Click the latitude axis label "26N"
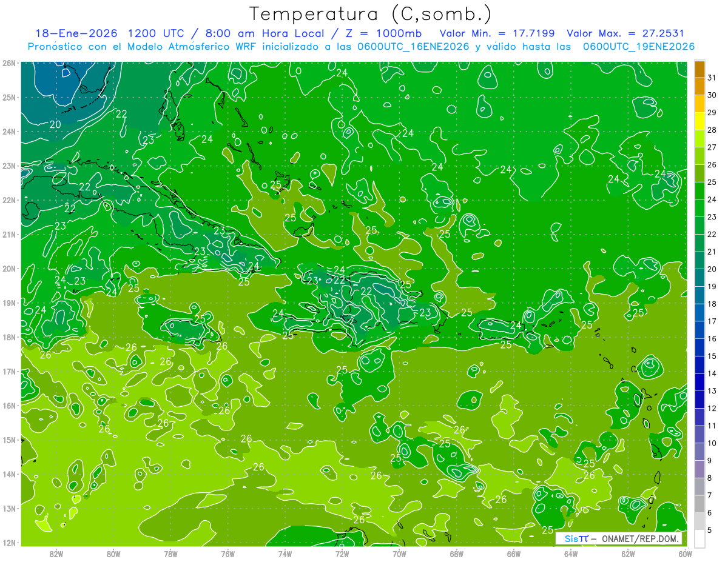 (x=8, y=63)
